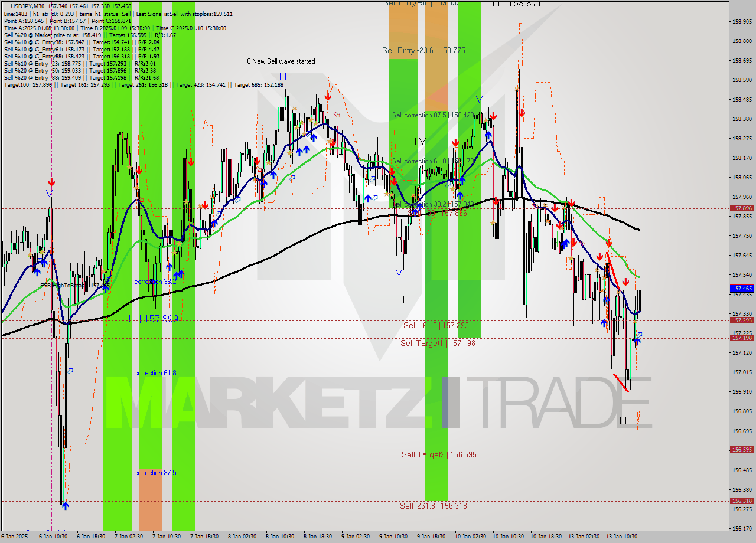Image resolution: width=756 pixels, height=543 pixels.
Task: Select '8 Jan 18:30' on time axis
Action: click(x=317, y=537)
